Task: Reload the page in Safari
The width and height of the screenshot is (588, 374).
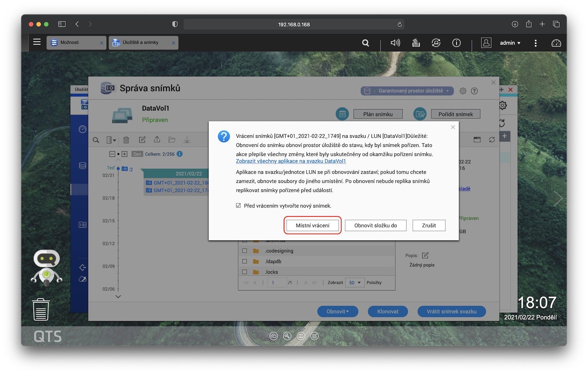Action: [399, 24]
